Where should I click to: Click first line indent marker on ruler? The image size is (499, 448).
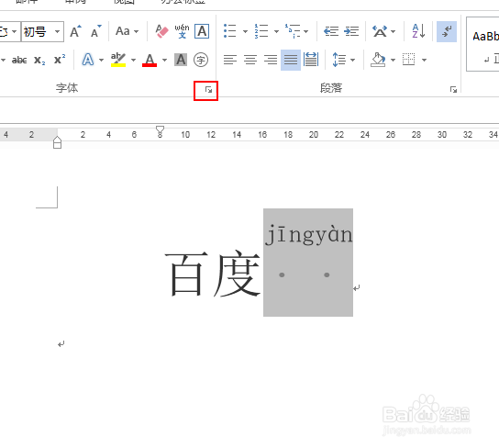point(160,129)
